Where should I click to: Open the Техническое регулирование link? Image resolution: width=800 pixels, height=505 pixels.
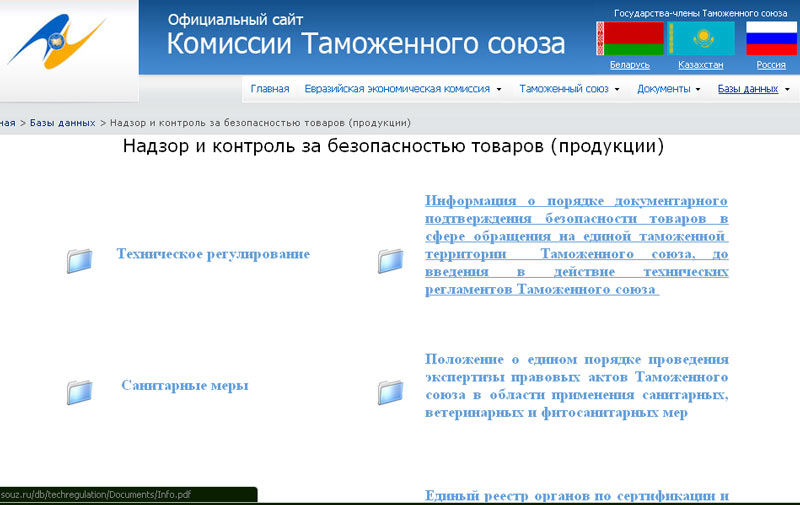click(x=213, y=254)
